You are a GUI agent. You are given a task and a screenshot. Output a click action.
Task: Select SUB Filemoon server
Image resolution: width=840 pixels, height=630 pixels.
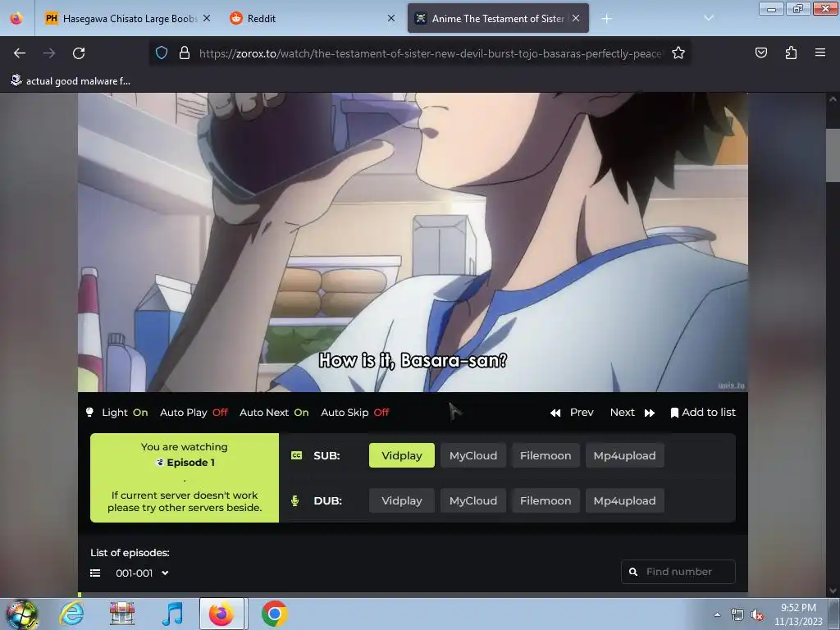pos(546,455)
